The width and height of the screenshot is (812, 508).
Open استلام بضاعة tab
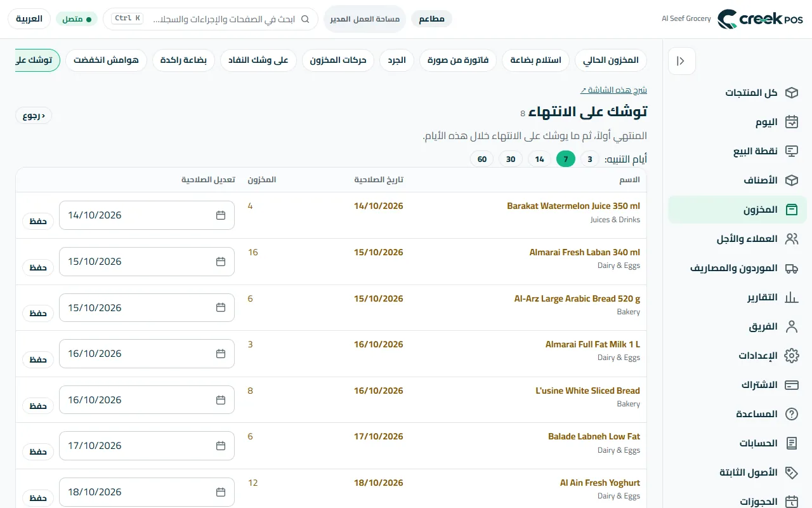pos(536,60)
